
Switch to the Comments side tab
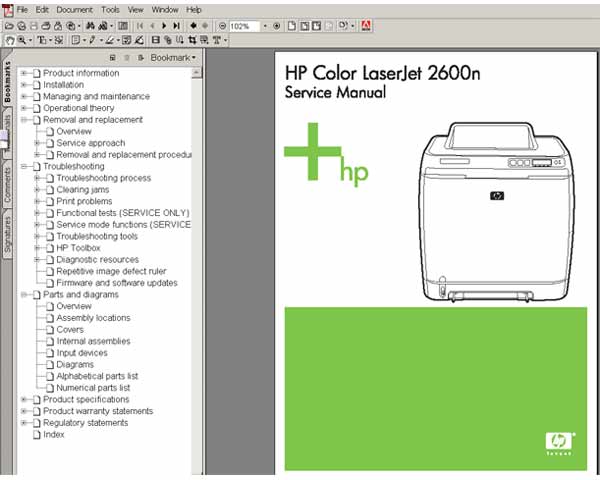7,185
